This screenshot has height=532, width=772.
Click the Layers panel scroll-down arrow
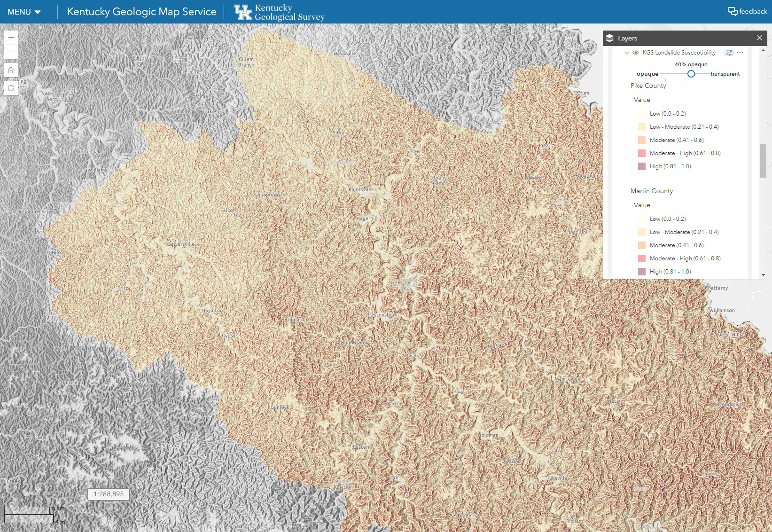point(763,275)
